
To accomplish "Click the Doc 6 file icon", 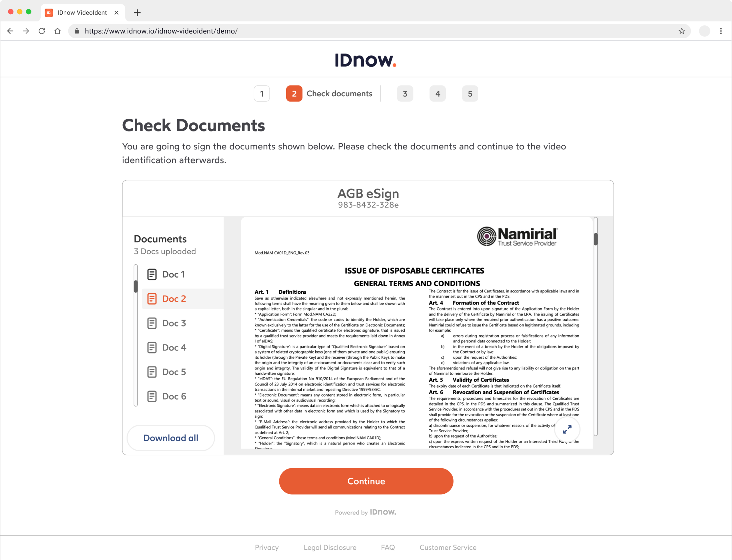I will [152, 396].
